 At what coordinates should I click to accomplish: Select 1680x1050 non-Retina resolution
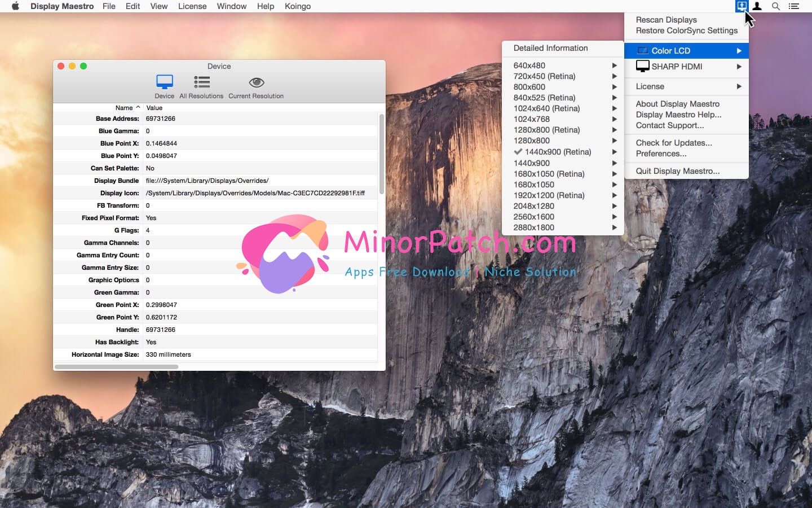point(563,185)
